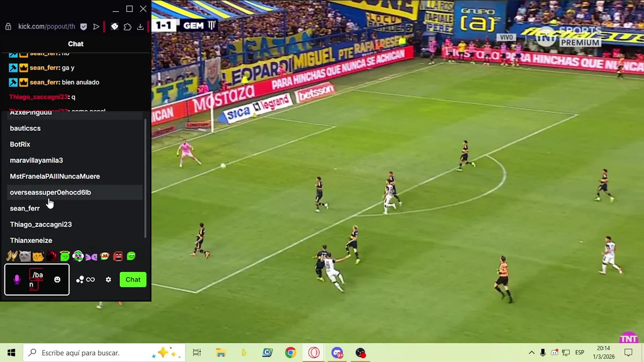Select overseassuper0ehocd6lb in the list
644x362 pixels.
coord(75,193)
